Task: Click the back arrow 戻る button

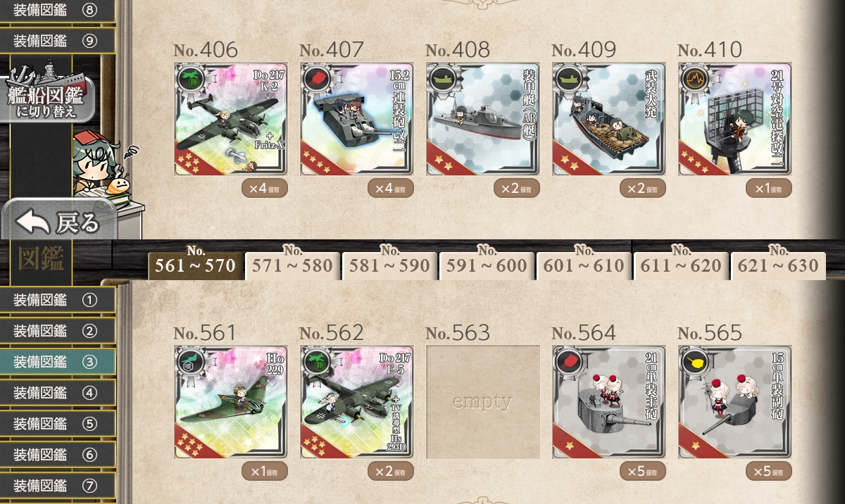Action: click(x=59, y=222)
